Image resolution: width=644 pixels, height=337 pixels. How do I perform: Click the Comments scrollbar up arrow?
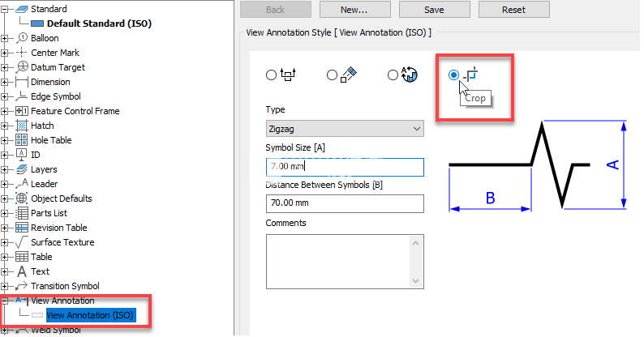[415, 243]
